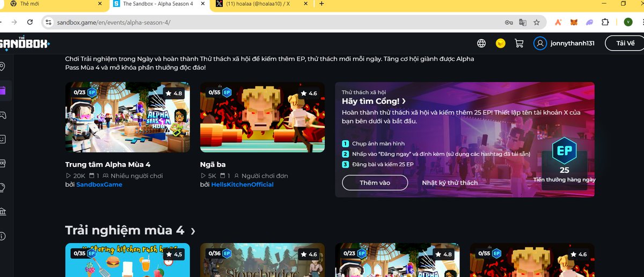Click the user profile avatar icon
The image size is (644, 277).
coord(540,43)
